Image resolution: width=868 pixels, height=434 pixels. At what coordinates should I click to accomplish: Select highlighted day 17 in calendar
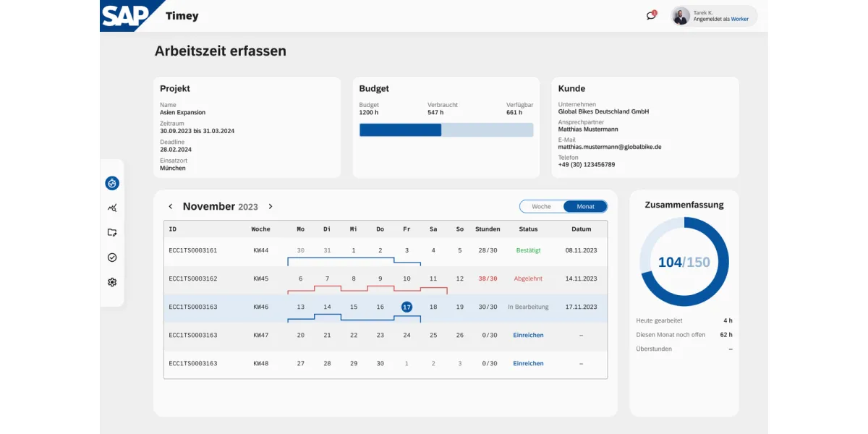[x=407, y=307]
